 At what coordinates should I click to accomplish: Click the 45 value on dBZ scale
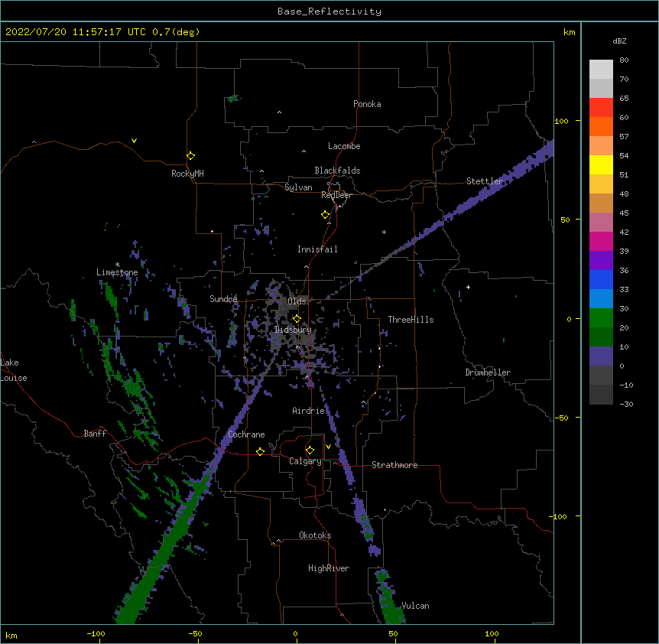(624, 213)
